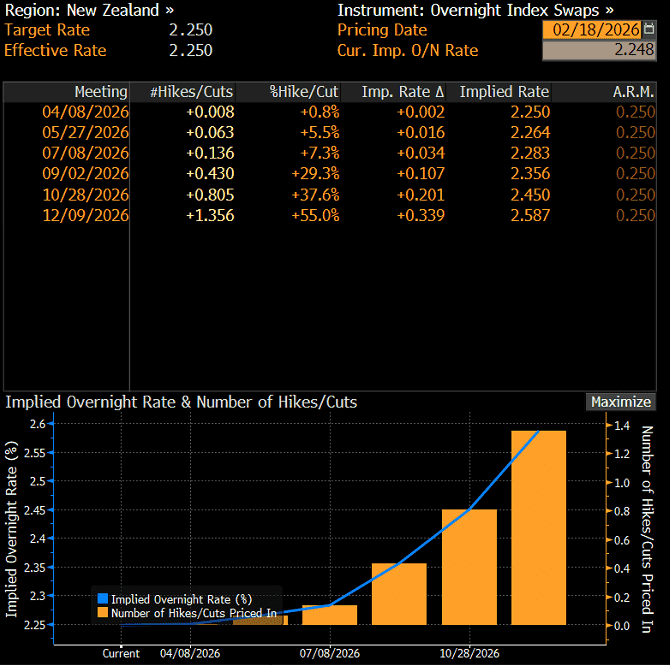Click the 07/08/2026 meeting row date
Image resolution: width=670 pixels, height=665 pixels.
pos(85,153)
